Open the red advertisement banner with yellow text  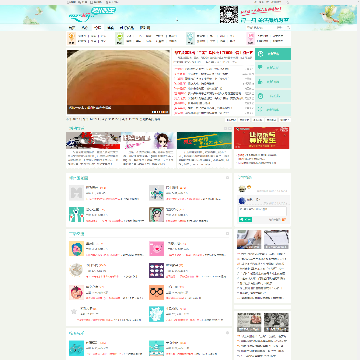tap(262, 138)
